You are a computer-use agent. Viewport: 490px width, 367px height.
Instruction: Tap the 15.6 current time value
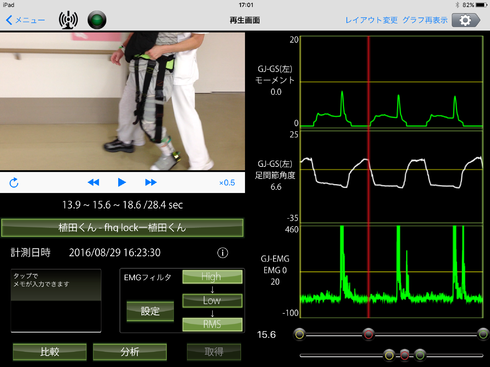pyautogui.click(x=266, y=334)
